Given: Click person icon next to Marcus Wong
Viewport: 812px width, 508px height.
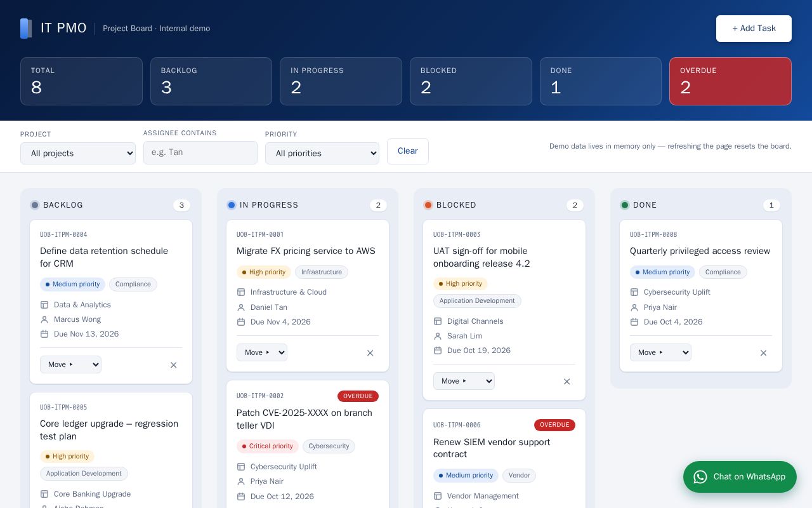Looking at the screenshot, I should pyautogui.click(x=44, y=319).
